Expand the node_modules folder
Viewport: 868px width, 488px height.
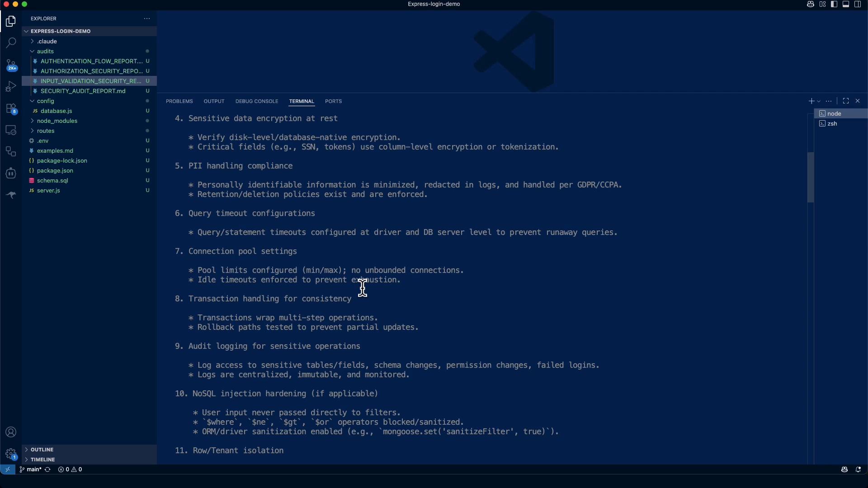[90, 121]
